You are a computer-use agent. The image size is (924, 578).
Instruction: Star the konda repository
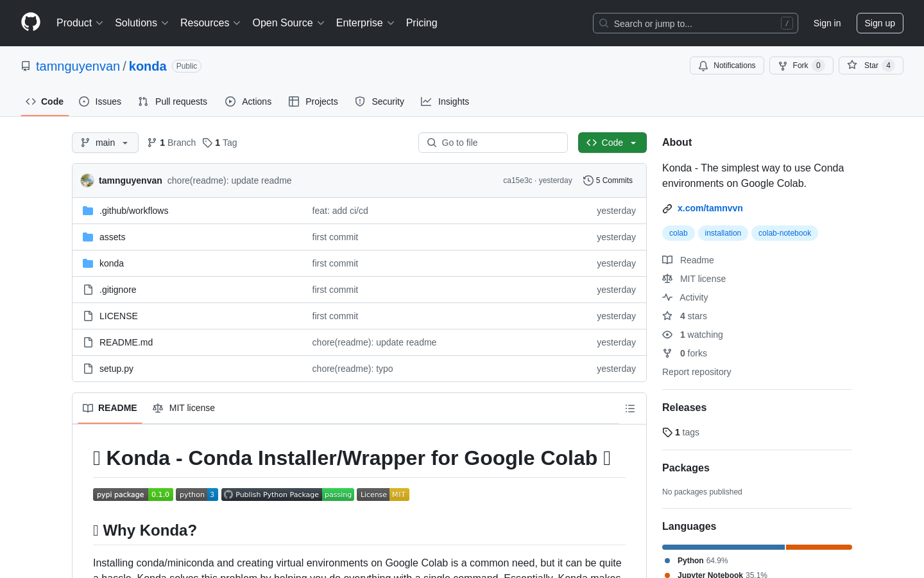pyautogui.click(x=871, y=66)
